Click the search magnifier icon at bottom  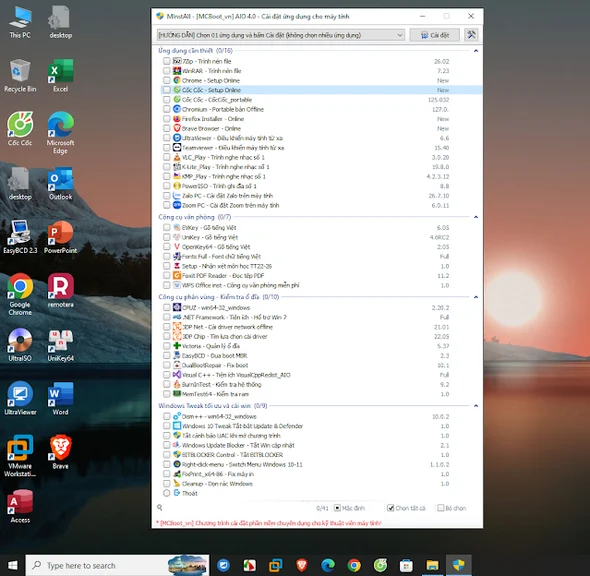[x=160, y=508]
